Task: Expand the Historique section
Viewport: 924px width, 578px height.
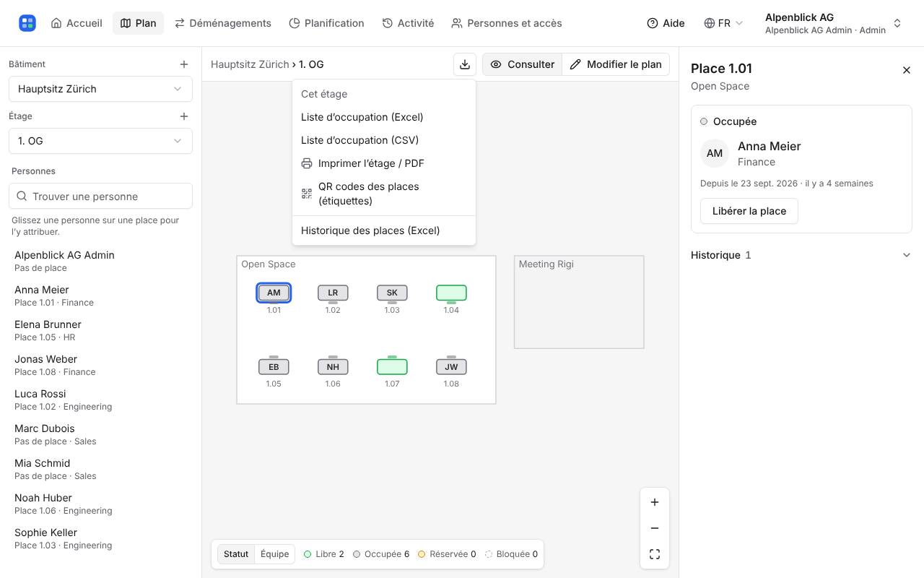Action: [x=801, y=255]
